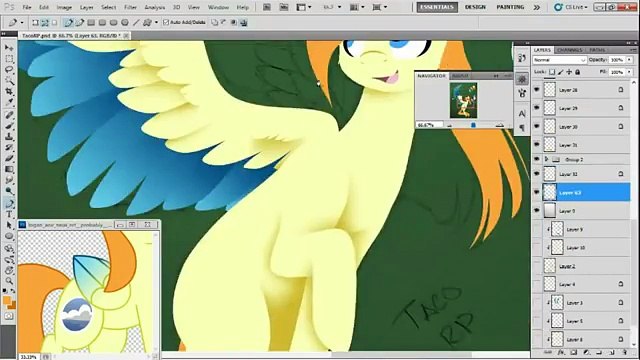Open File menu
This screenshot has width=640, height=360.
coord(27,7)
